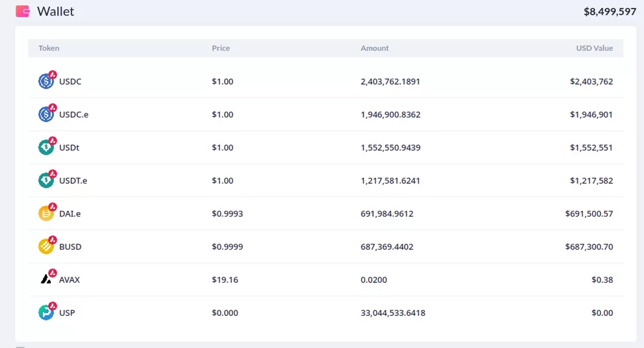Viewport: 644px width, 348px height.
Task: Click the USDT.e value $1,217,582
Action: tap(591, 181)
